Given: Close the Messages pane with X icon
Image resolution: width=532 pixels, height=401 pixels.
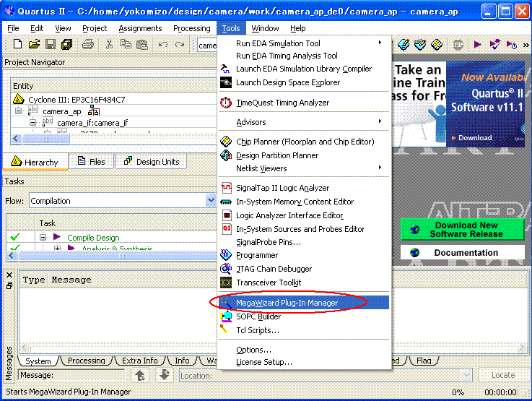Looking at the screenshot, I should coord(9,275).
